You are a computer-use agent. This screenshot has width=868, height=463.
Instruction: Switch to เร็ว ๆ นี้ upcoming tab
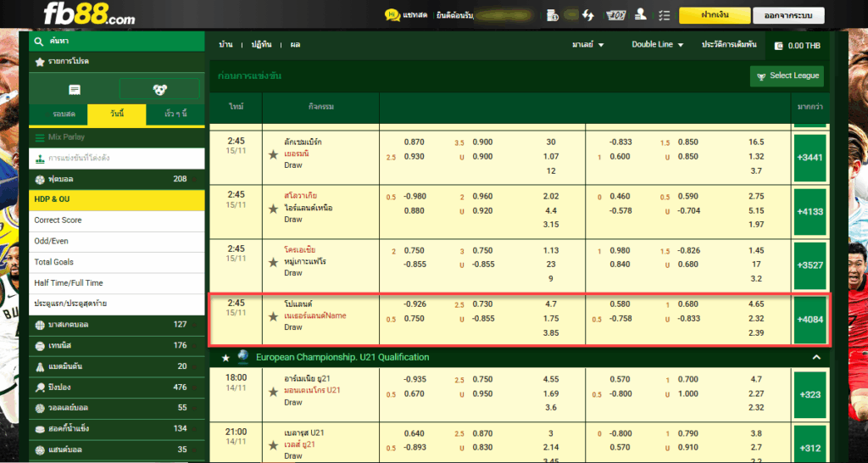pyautogui.click(x=175, y=114)
